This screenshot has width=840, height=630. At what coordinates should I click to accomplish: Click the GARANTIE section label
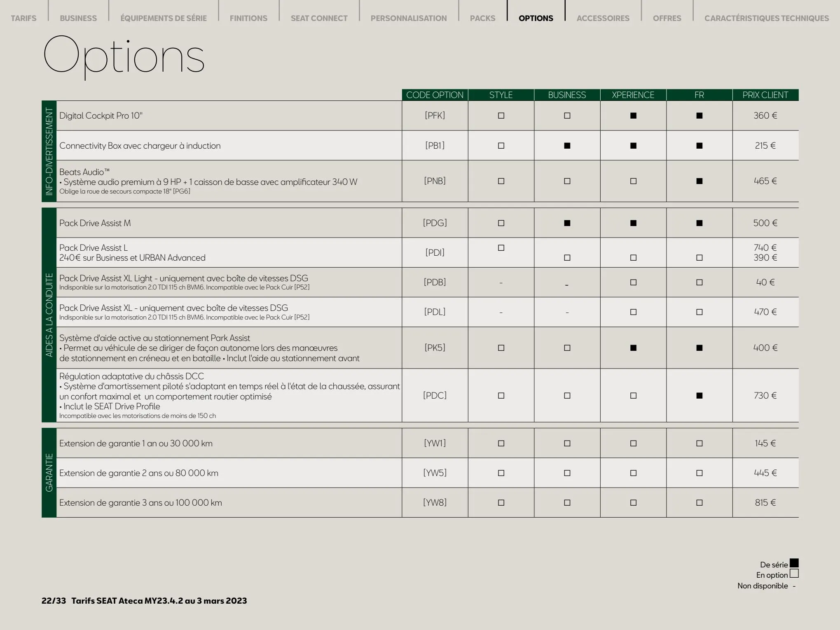point(49,473)
